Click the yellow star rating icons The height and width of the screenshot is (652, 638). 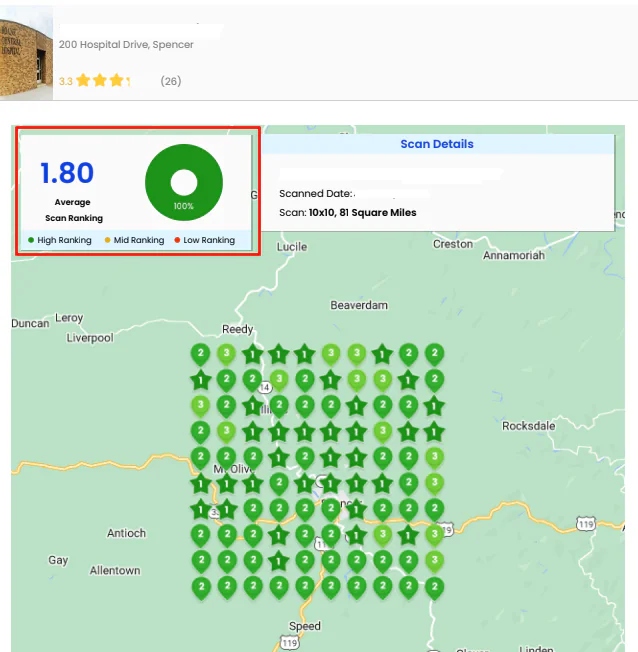point(103,80)
